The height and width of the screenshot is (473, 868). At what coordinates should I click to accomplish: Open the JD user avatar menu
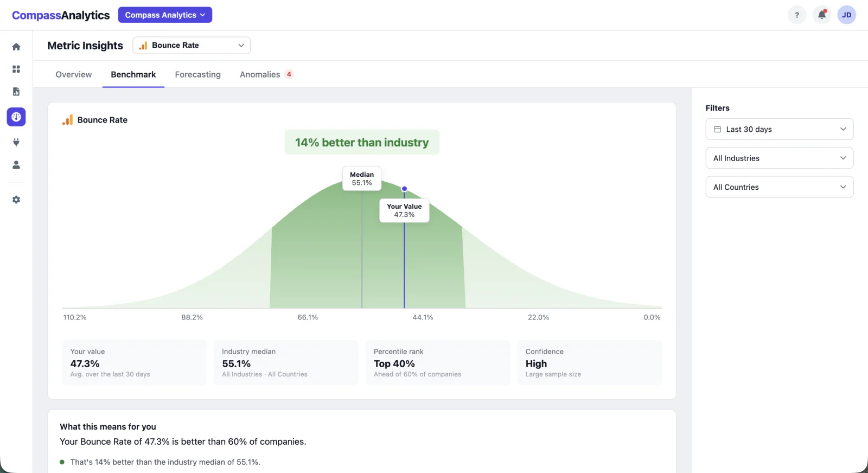[847, 15]
